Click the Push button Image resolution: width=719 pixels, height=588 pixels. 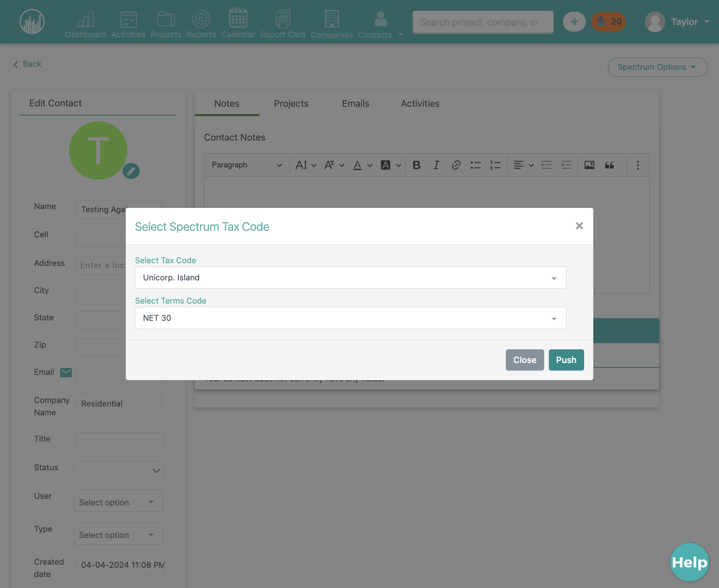click(x=566, y=360)
